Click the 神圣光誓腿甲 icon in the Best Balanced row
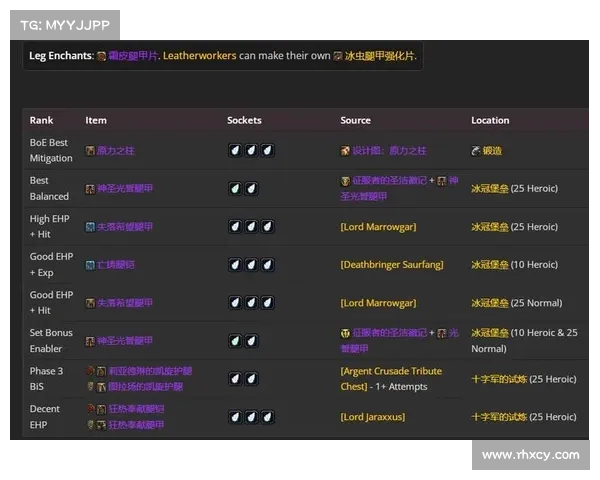The width and height of the screenshot is (600, 480). (90, 189)
